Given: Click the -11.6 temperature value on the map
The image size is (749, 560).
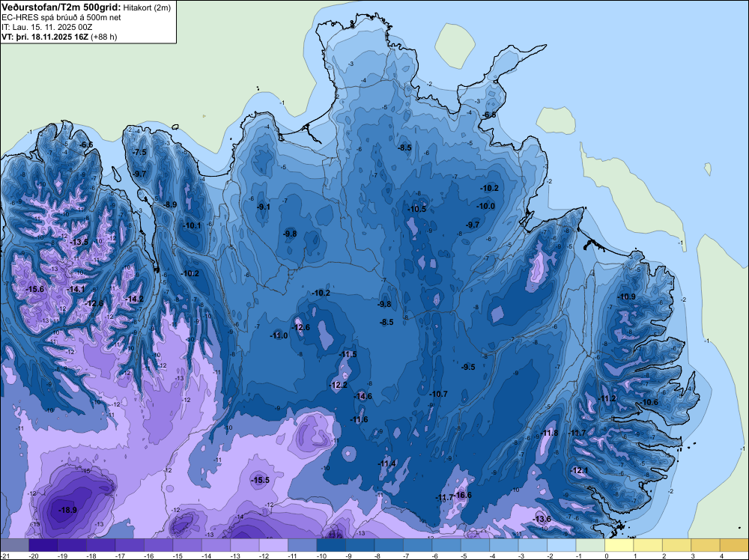Looking at the screenshot, I should [x=359, y=419].
